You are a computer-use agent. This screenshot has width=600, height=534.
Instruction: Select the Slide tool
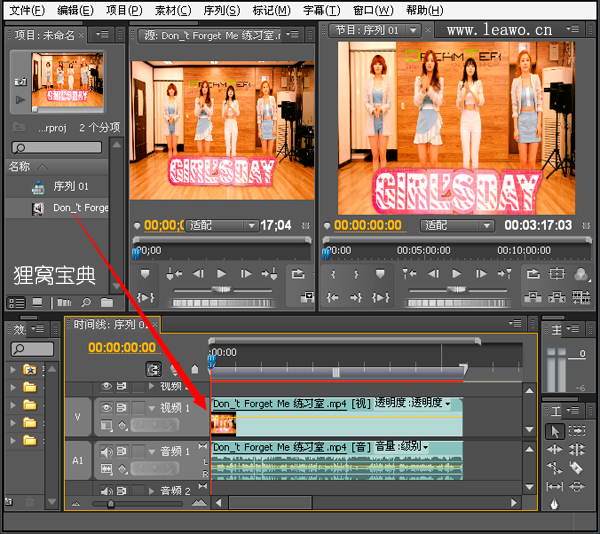pos(577,486)
